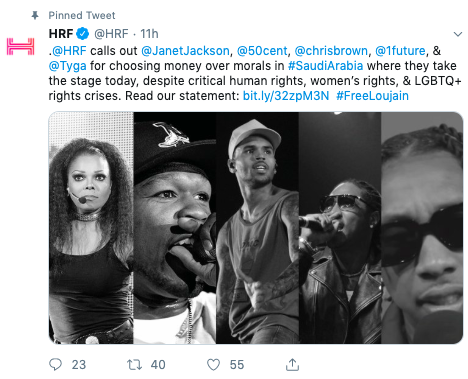The height and width of the screenshot is (379, 468).
Task: Open the #SaudiArabia hashtag
Action: (x=325, y=66)
